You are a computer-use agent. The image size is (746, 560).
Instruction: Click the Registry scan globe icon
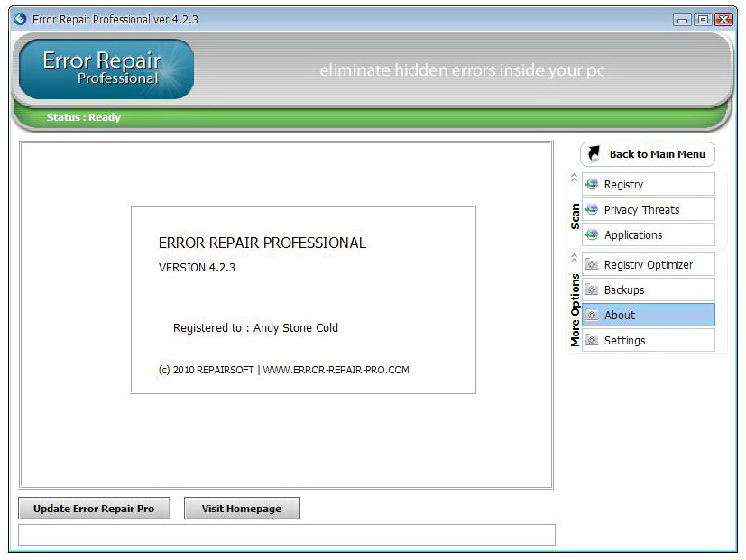click(x=591, y=184)
